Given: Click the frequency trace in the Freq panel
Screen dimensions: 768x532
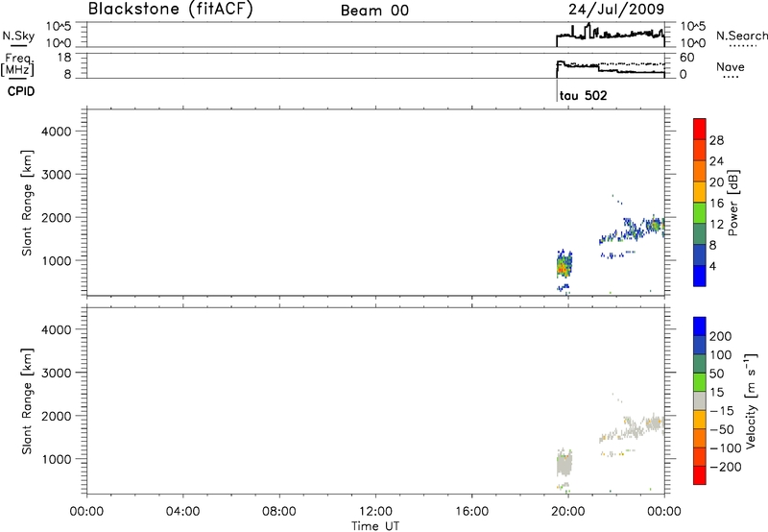Looking at the screenshot, I should 611,68.
